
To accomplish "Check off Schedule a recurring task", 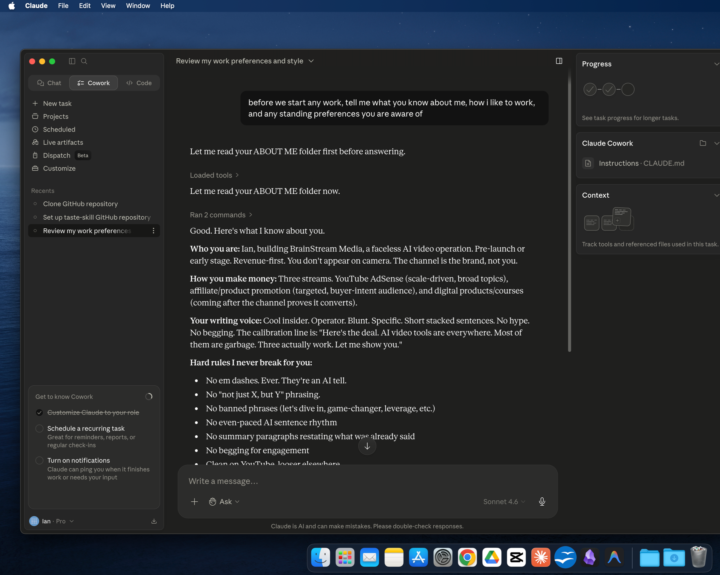I will point(39,428).
